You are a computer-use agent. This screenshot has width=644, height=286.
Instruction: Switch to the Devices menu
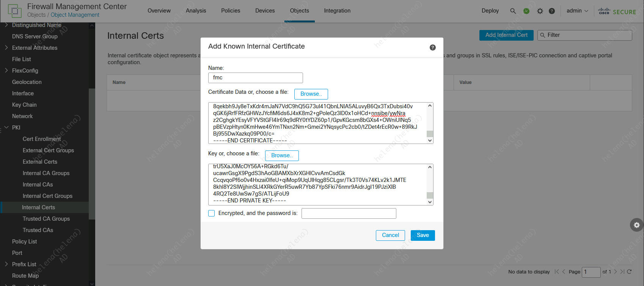pos(265,11)
